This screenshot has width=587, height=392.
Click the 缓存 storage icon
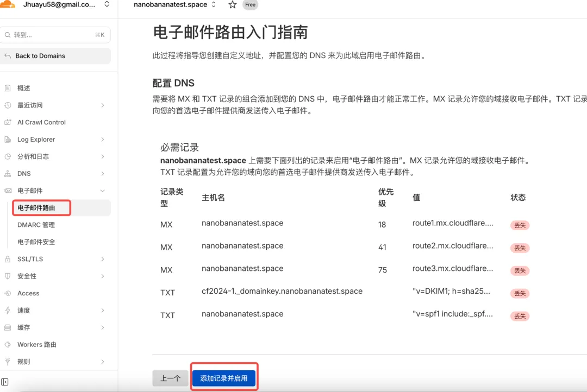[x=8, y=327]
